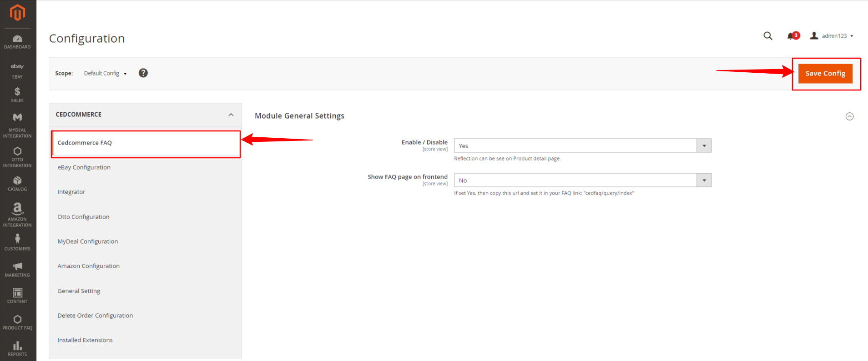Image resolution: width=868 pixels, height=361 pixels.
Task: Select Cedcommerce FAQ tab
Action: tap(146, 143)
